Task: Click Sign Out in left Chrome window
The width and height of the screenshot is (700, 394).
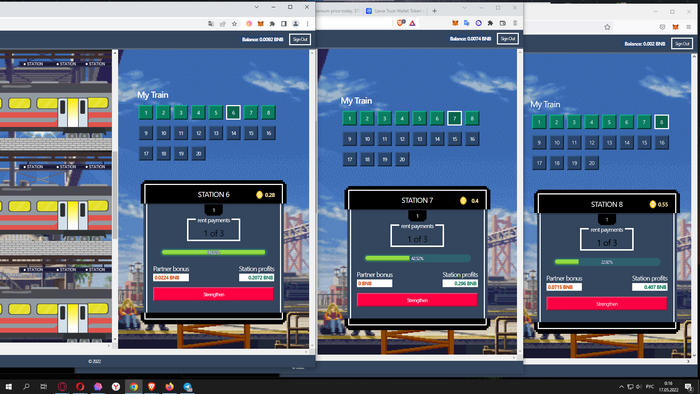Action: click(300, 39)
